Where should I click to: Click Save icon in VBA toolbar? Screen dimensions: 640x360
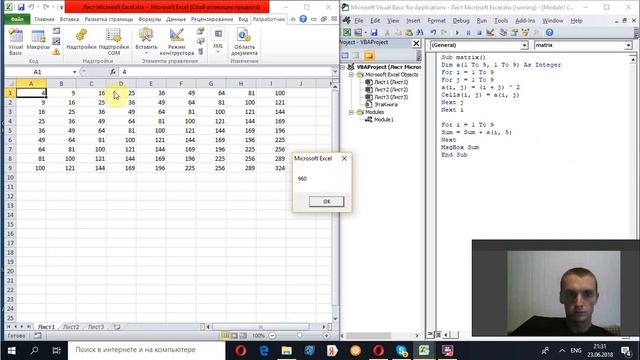click(373, 32)
